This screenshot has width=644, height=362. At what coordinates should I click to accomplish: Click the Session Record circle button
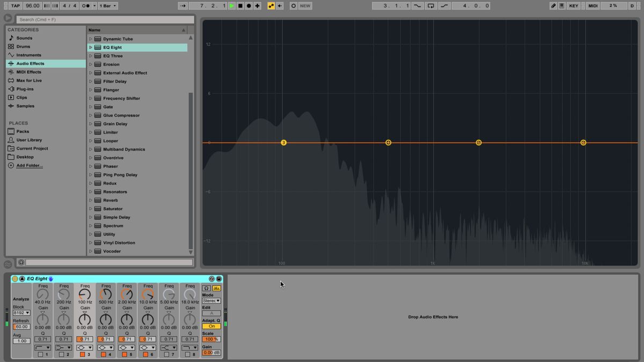click(x=294, y=6)
